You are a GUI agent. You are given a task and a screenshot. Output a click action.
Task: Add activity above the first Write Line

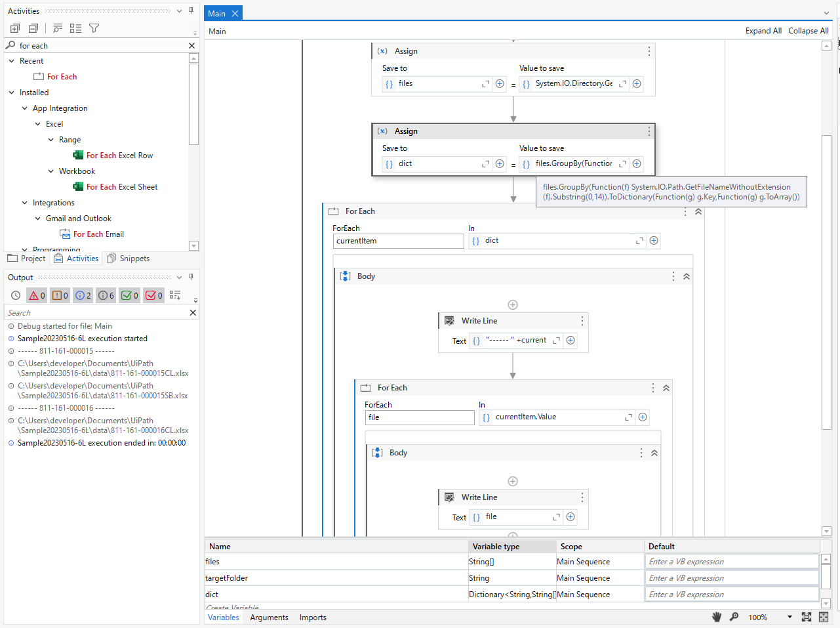click(x=513, y=304)
